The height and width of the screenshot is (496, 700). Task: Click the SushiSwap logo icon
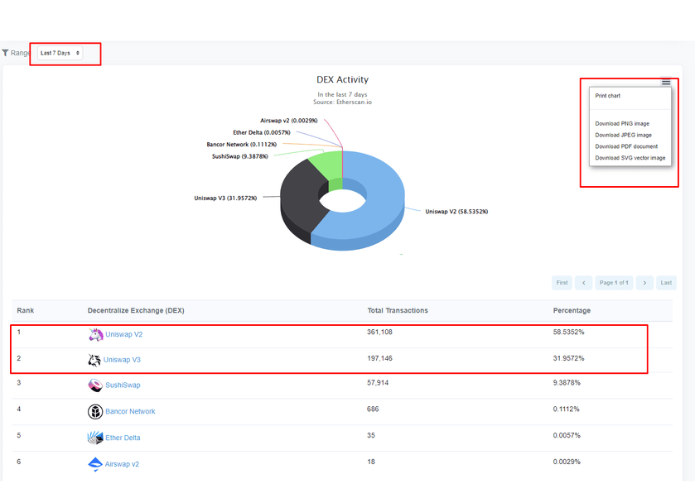95,385
